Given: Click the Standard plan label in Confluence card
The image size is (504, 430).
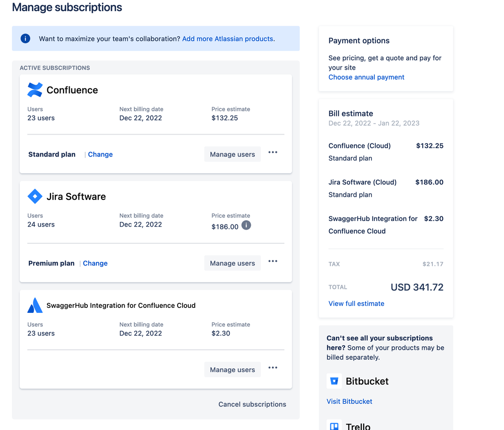Looking at the screenshot, I should 52,154.
